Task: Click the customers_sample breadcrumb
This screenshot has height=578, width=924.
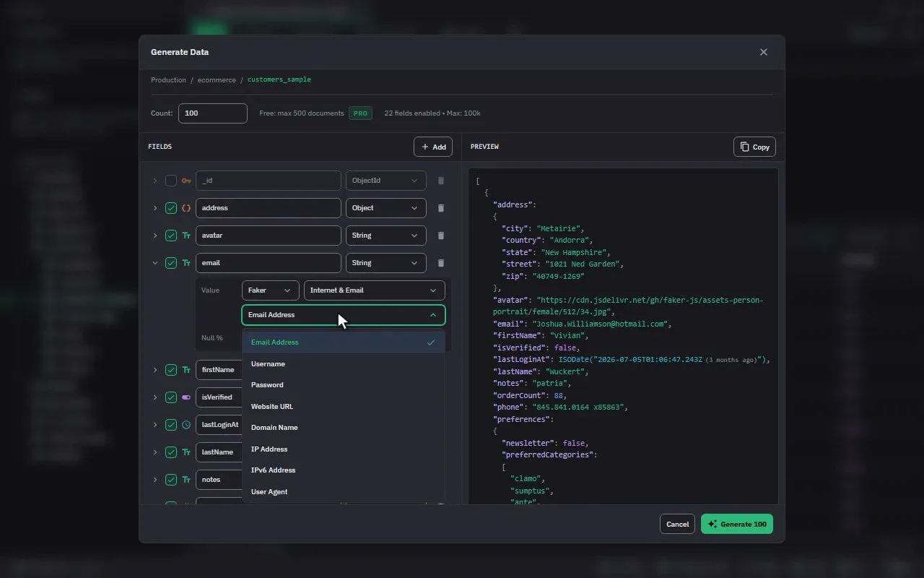Action: pos(279,79)
